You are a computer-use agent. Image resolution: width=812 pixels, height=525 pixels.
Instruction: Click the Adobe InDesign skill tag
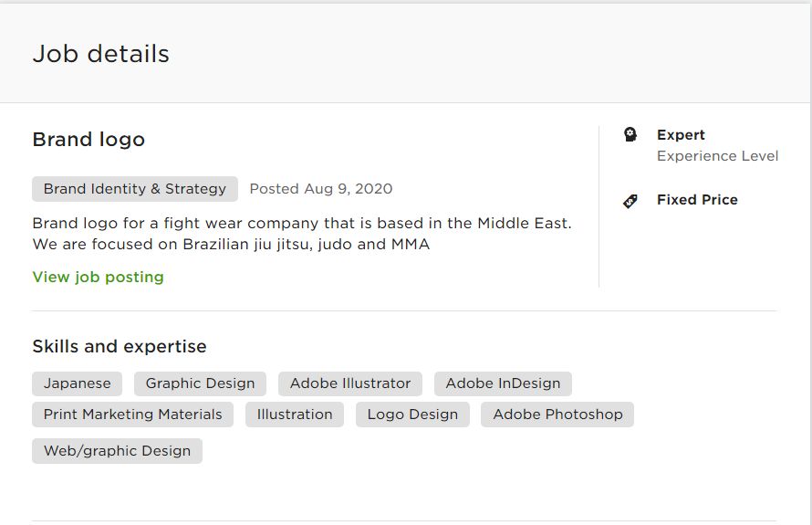tap(503, 383)
